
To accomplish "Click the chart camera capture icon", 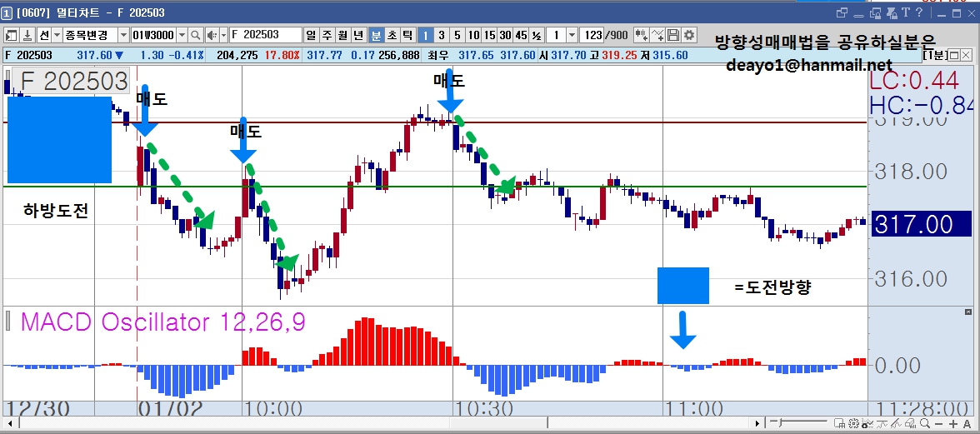I will tap(867, 423).
